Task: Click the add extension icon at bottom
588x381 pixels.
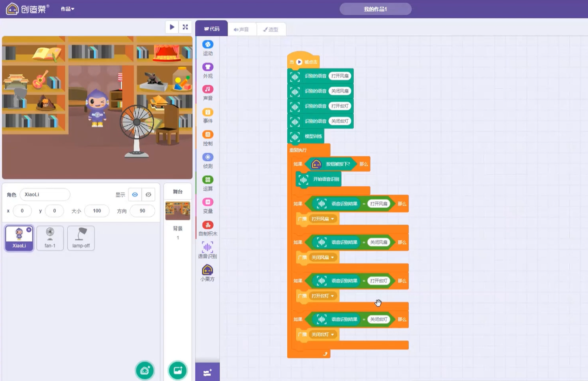Action: [x=207, y=373]
